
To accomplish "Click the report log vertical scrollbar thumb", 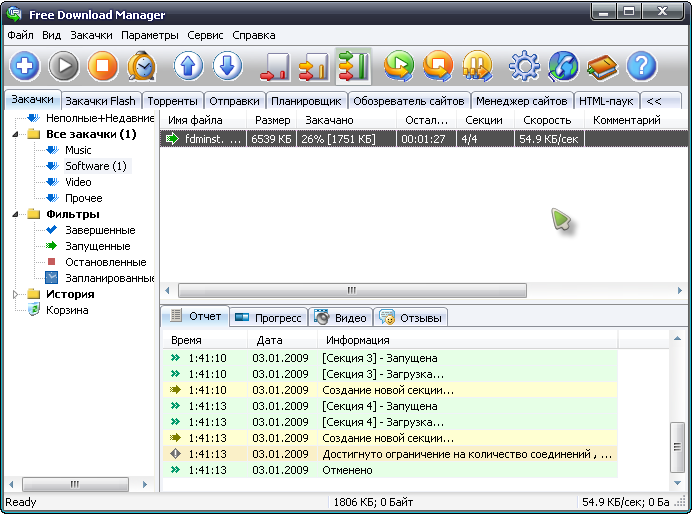I will 677,446.
